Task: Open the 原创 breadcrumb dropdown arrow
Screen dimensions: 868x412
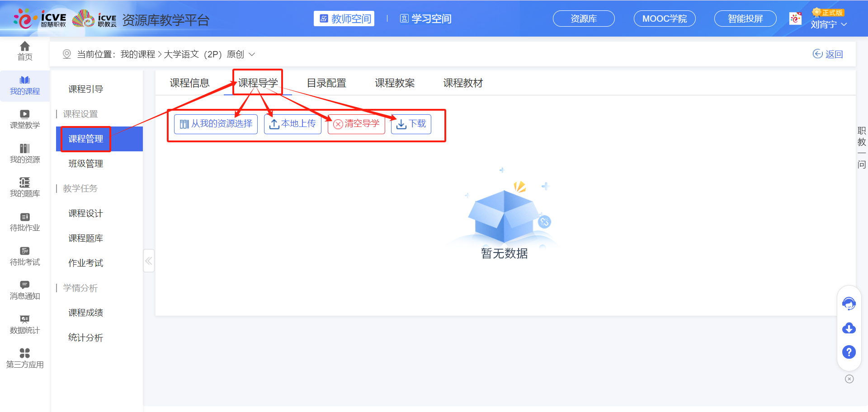Action: pos(253,54)
